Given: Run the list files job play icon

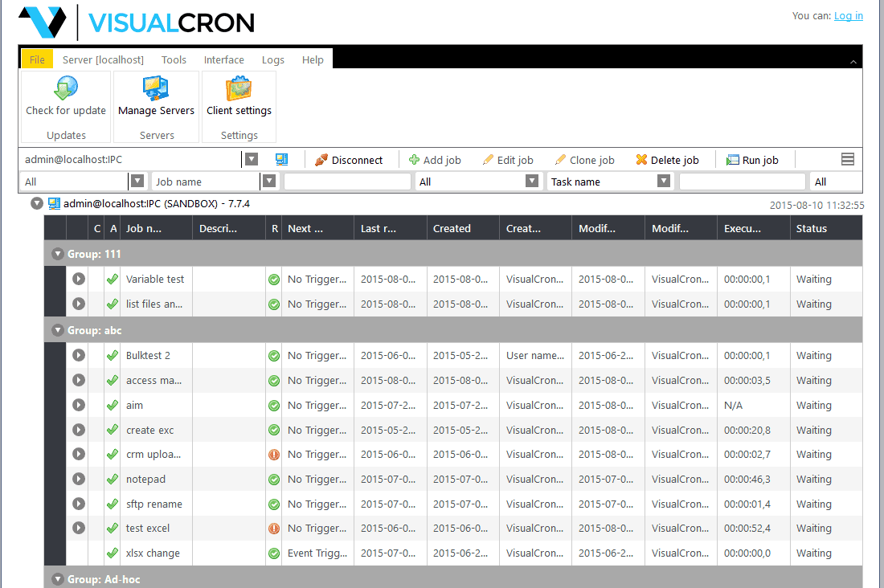Looking at the screenshot, I should (79, 304).
